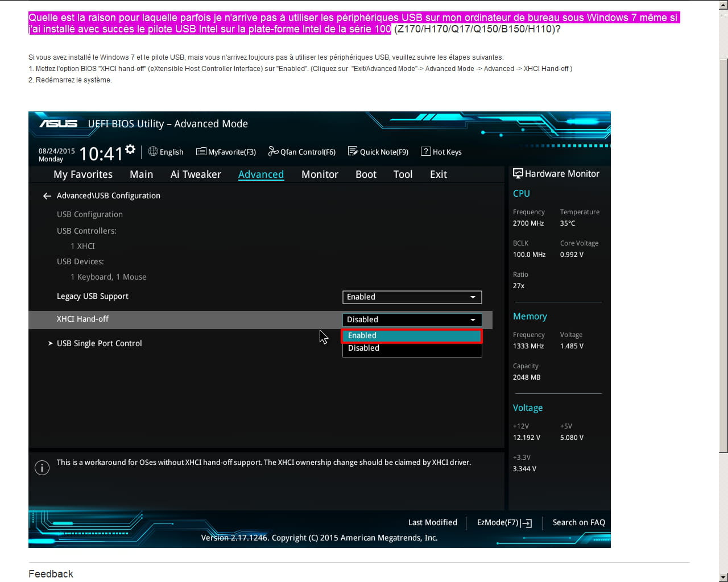728x582 pixels.
Task: Expand USB Single Port Control submenu
Action: coord(99,343)
